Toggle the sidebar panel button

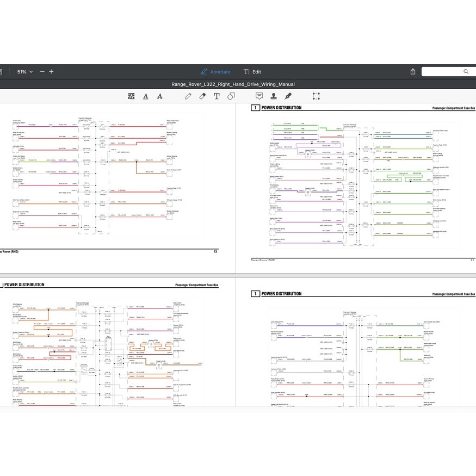tap(2, 72)
